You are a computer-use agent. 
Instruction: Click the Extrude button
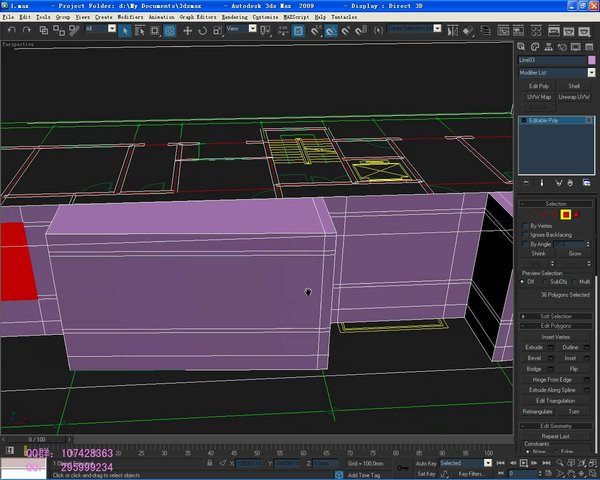click(534, 348)
